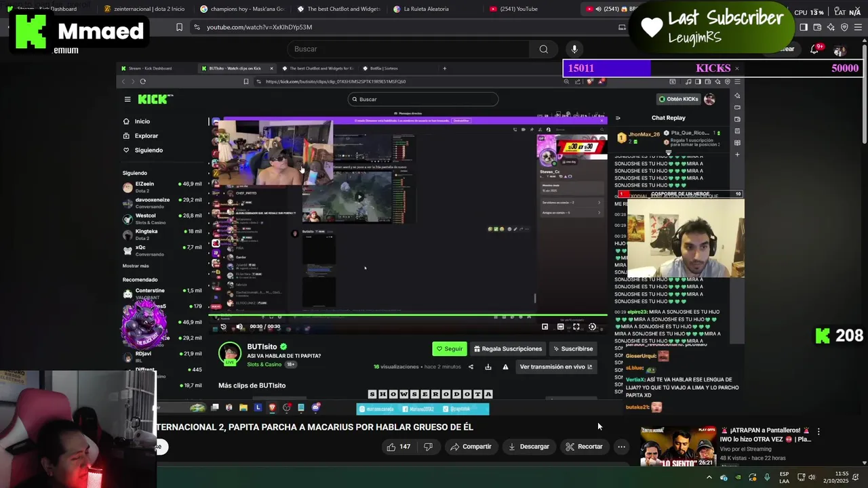Click the Obtén KICKs button

click(x=678, y=99)
